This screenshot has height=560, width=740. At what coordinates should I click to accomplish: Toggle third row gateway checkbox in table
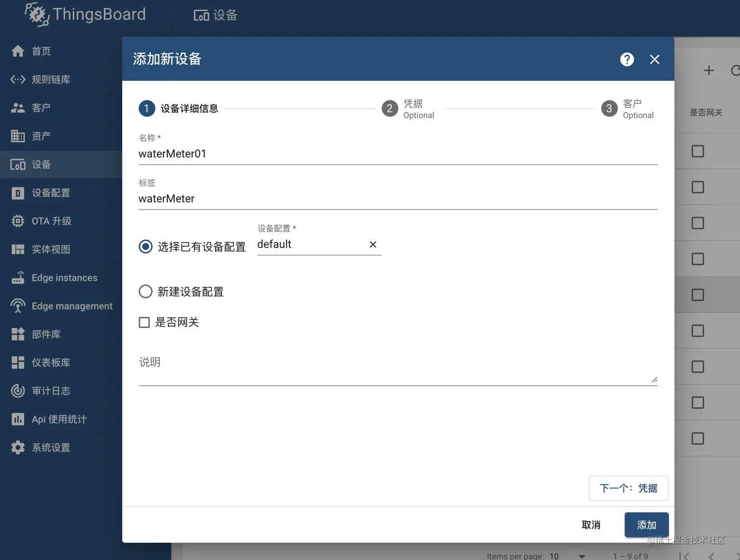pos(698,223)
